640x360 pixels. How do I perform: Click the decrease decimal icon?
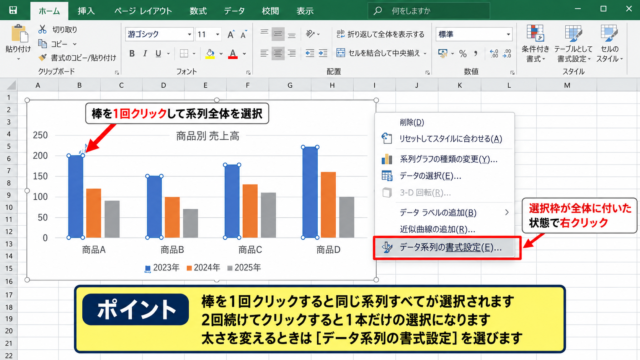click(507, 53)
